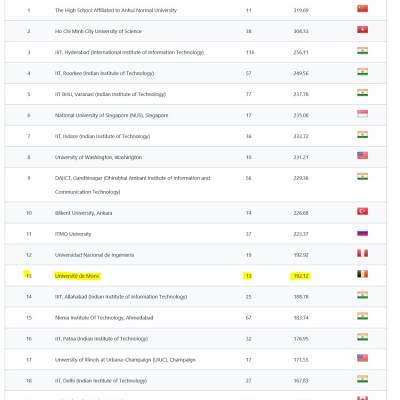The image size is (400, 400).
Task: Open DAIICT Gandhinagar institution link
Action: pyautogui.click(x=133, y=185)
